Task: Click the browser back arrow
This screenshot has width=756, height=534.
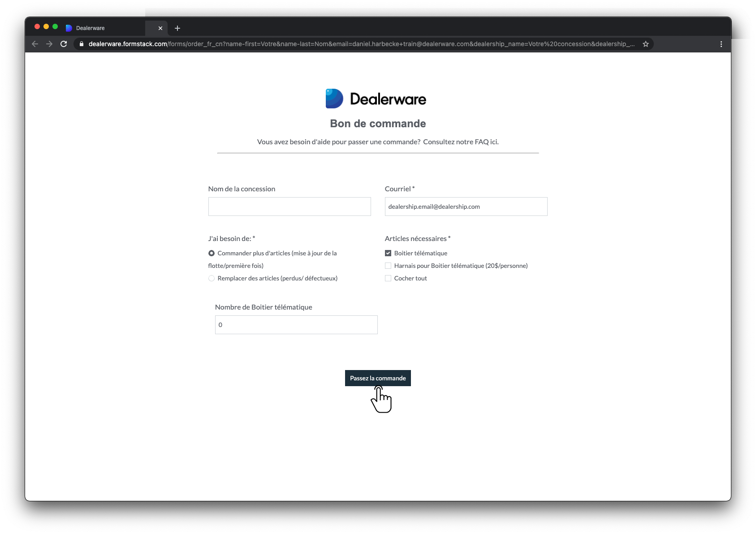Action: [x=35, y=44]
